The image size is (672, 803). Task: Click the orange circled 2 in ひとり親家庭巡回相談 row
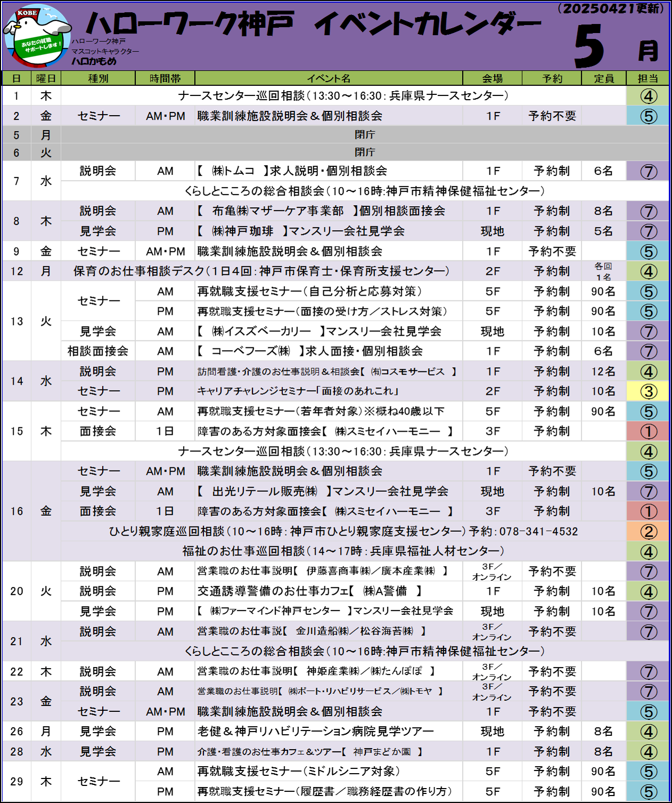(648, 532)
